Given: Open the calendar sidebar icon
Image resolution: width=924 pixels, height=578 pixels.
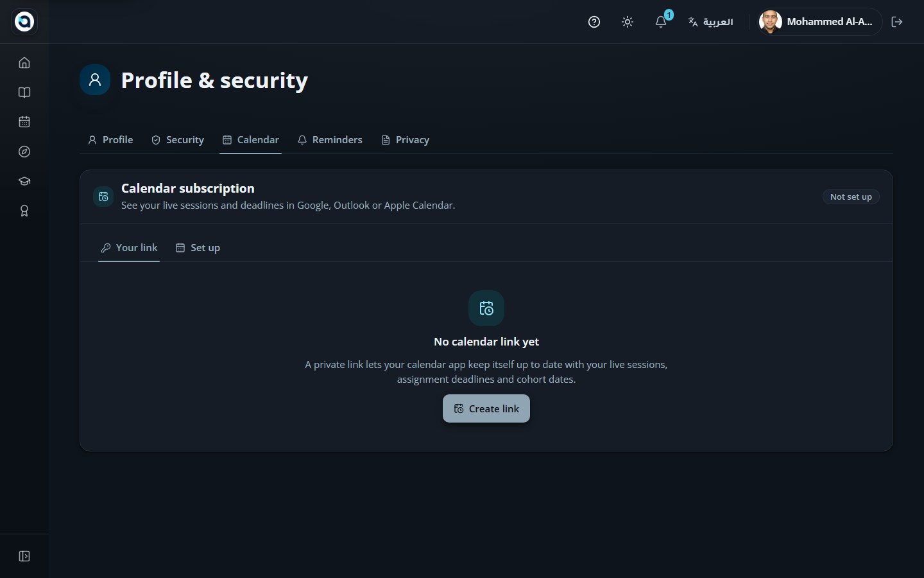Looking at the screenshot, I should 24,122.
